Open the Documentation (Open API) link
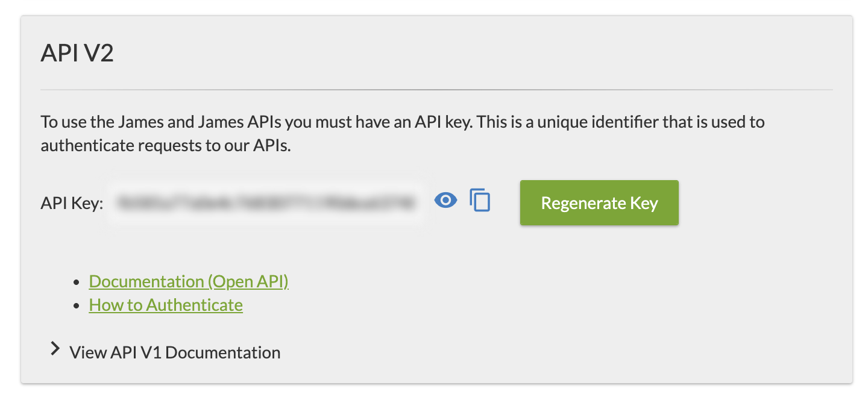868x400 pixels. (189, 281)
